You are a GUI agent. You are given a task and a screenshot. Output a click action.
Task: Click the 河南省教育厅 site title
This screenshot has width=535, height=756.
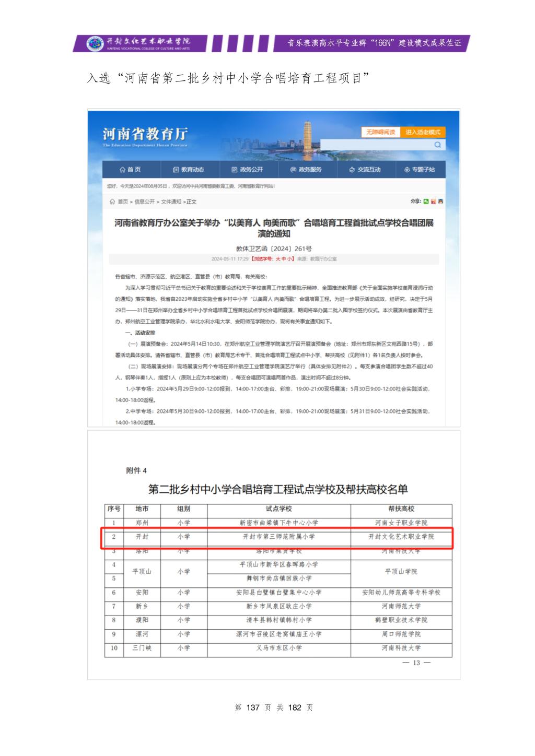coord(145,134)
